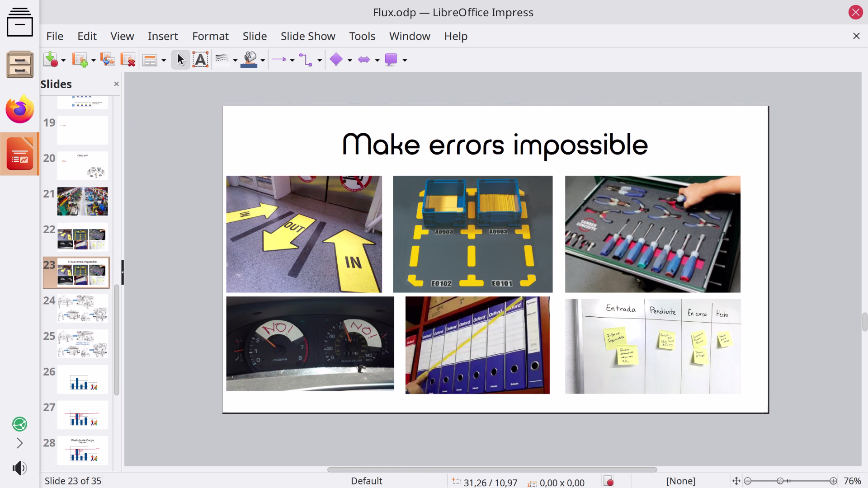Select the Insert Text Box tool
The width and height of the screenshot is (868, 488).
[200, 60]
